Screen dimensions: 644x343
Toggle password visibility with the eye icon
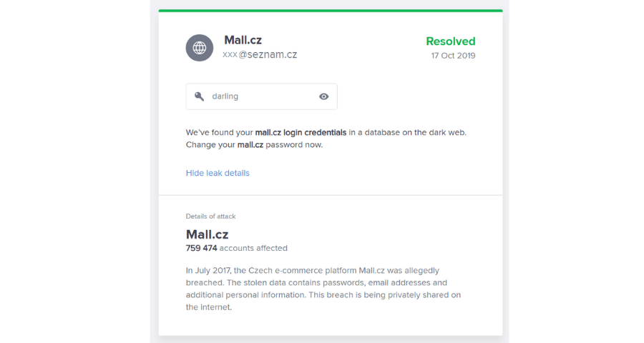coord(323,96)
